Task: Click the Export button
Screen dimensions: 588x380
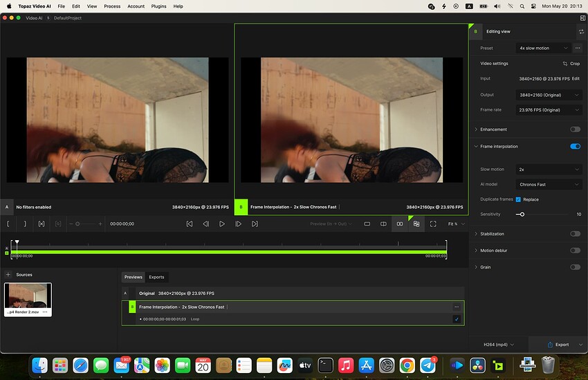Action: [558, 345]
